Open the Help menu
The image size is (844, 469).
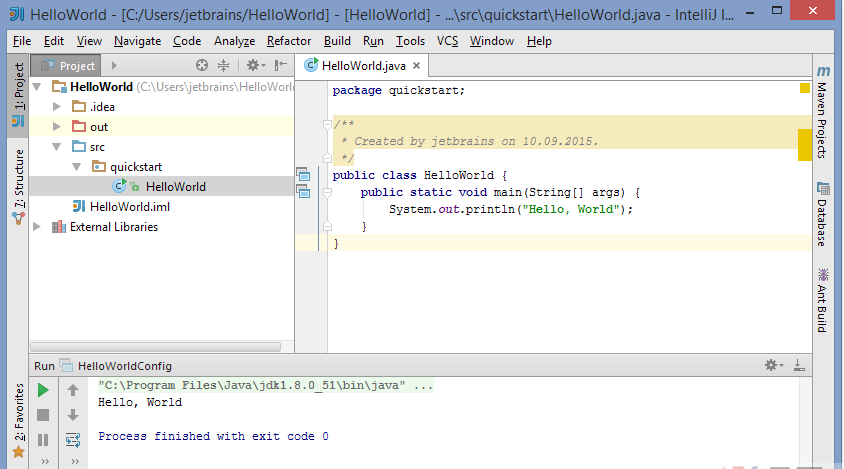(x=539, y=41)
